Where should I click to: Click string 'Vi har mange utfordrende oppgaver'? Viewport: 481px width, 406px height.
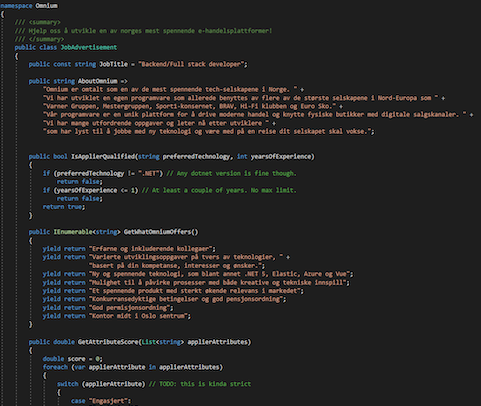[157, 123]
